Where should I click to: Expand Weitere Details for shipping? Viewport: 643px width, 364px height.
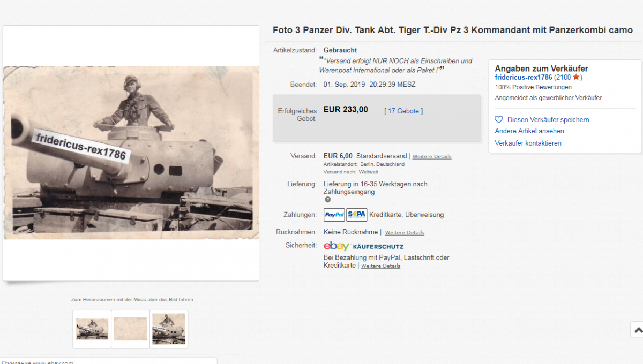(432, 157)
